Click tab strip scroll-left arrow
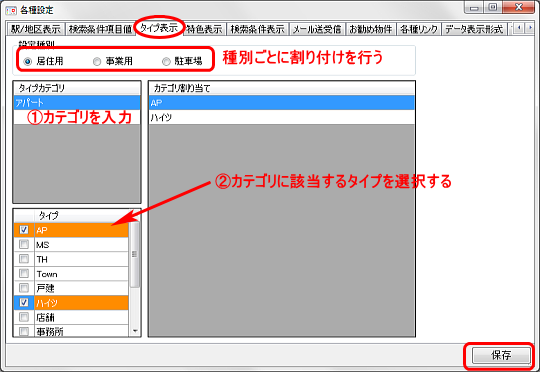The height and width of the screenshot is (372, 540). coord(519,28)
